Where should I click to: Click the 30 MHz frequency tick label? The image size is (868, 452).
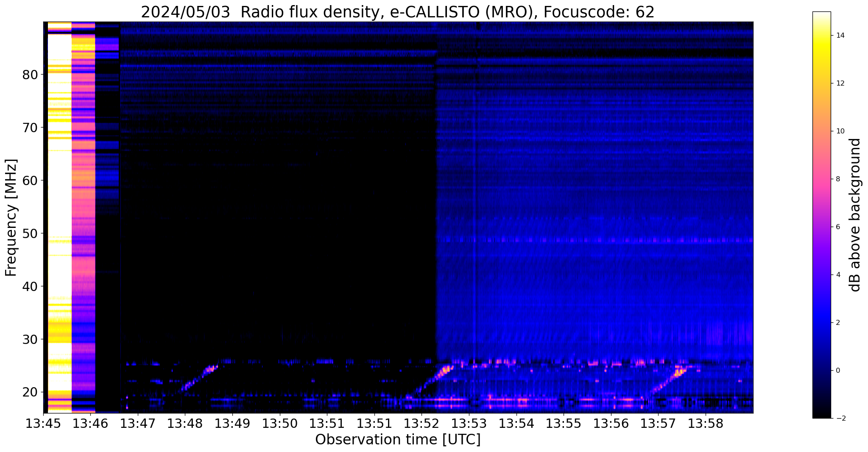[30, 339]
